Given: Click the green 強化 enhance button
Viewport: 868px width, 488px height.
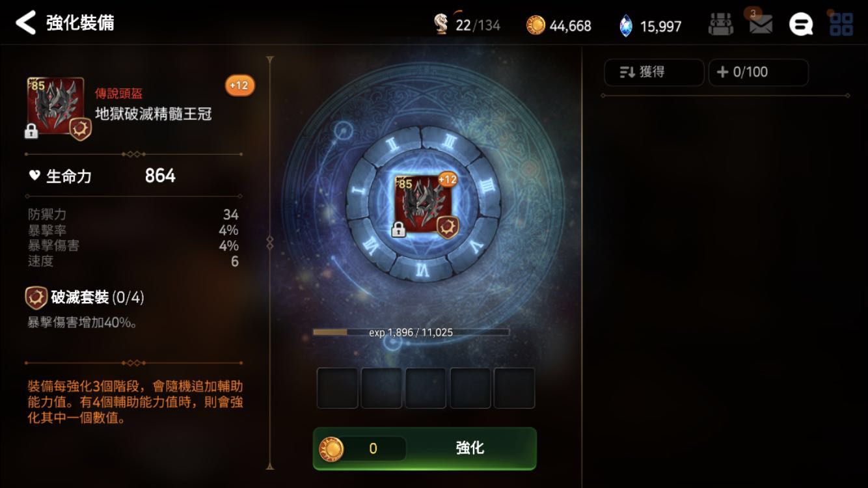Looking at the screenshot, I should click(425, 448).
